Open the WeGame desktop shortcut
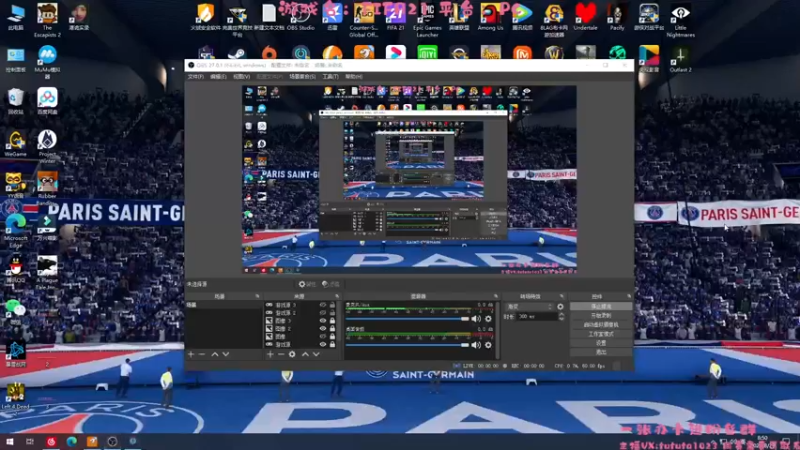This screenshot has width=800, height=450. (15, 144)
